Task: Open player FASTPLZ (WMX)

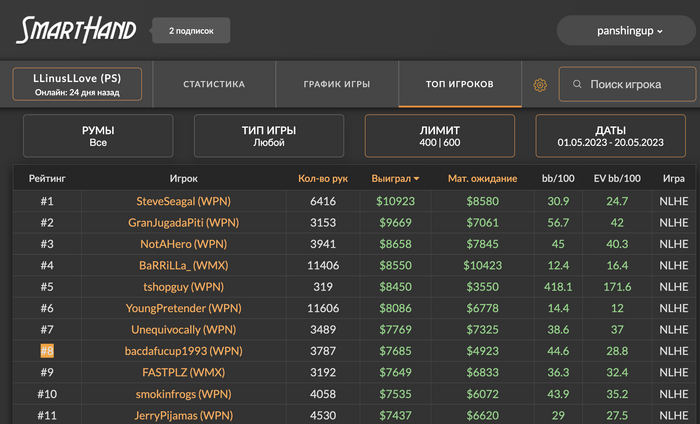Action: click(183, 373)
